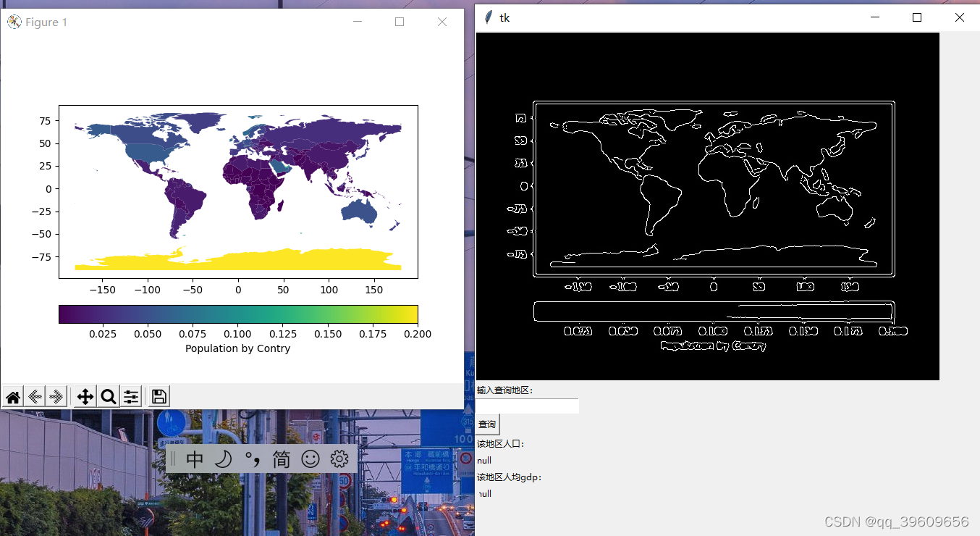
Task: Save the figure using the disk icon
Action: [159, 397]
